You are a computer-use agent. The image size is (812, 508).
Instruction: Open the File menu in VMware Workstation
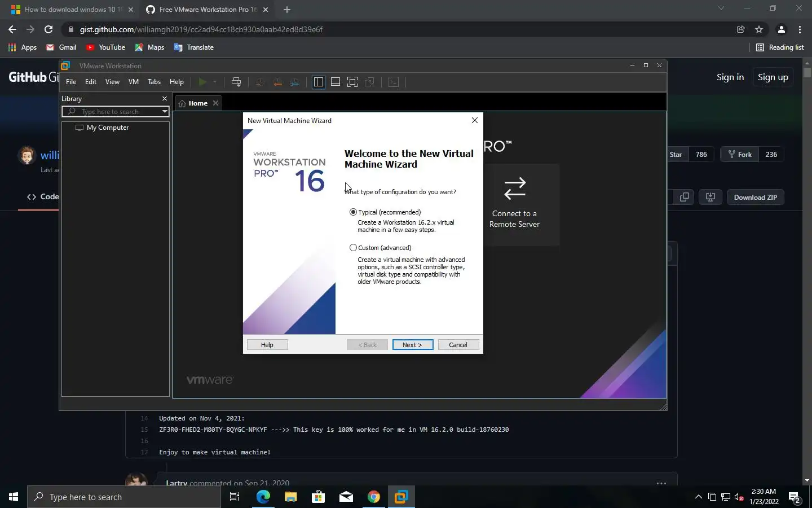click(71, 82)
